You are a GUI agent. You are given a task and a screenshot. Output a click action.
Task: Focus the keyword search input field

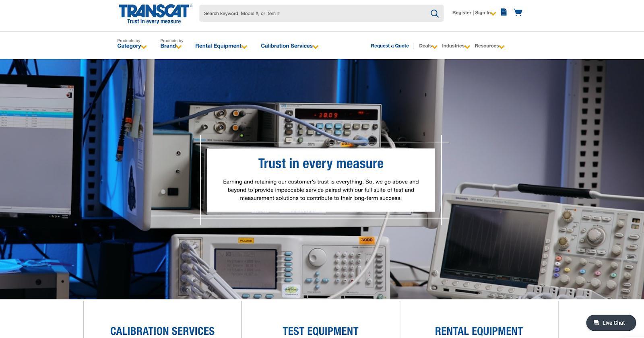tap(314, 13)
